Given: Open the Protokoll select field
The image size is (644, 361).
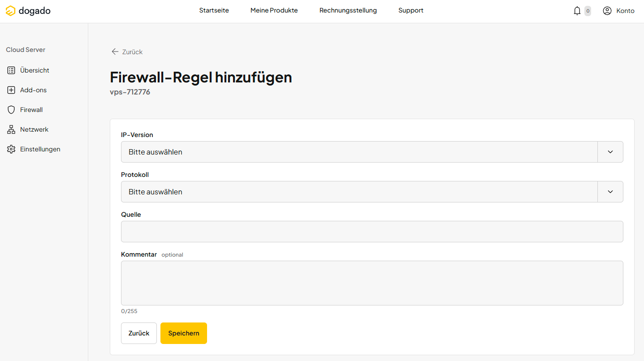Looking at the screenshot, I should coord(359,192).
